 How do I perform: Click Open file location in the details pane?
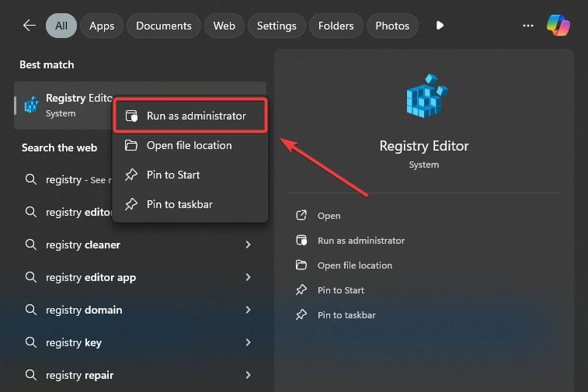[x=355, y=265]
